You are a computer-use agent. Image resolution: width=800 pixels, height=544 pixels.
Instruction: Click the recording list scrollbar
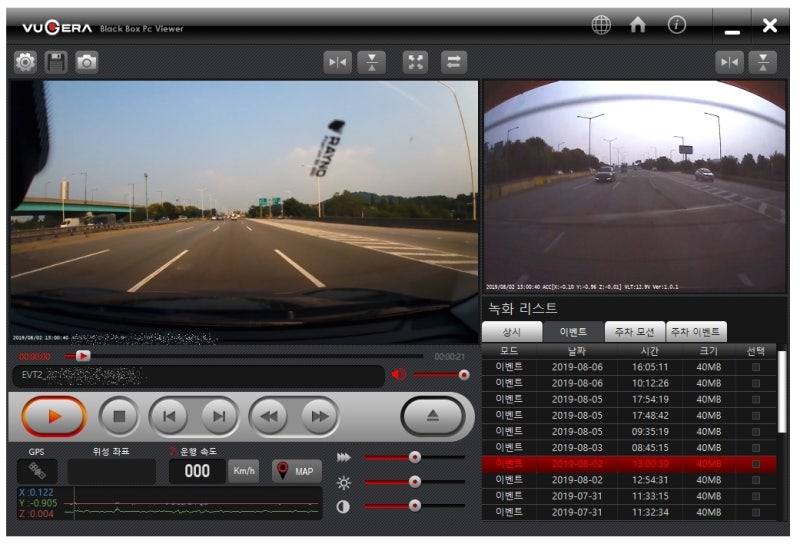click(782, 390)
